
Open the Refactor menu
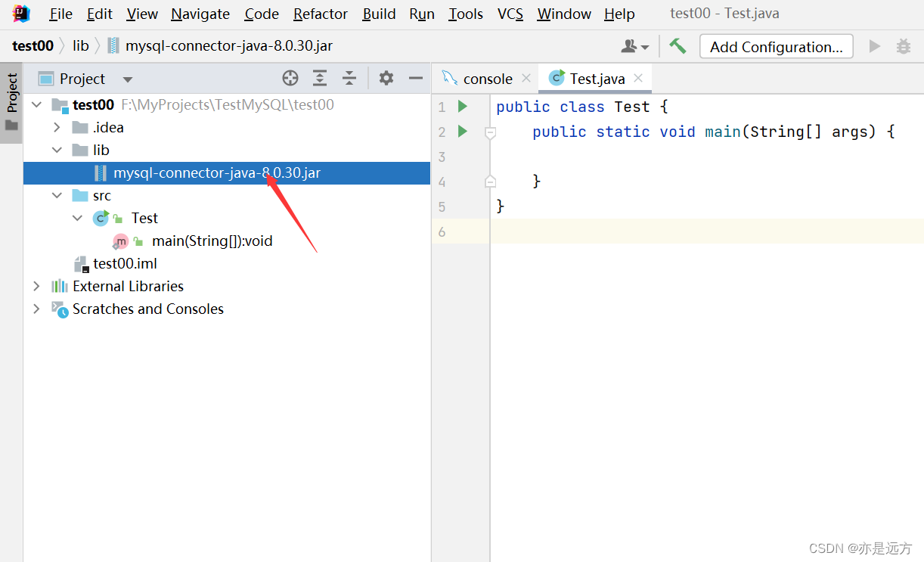tap(321, 14)
